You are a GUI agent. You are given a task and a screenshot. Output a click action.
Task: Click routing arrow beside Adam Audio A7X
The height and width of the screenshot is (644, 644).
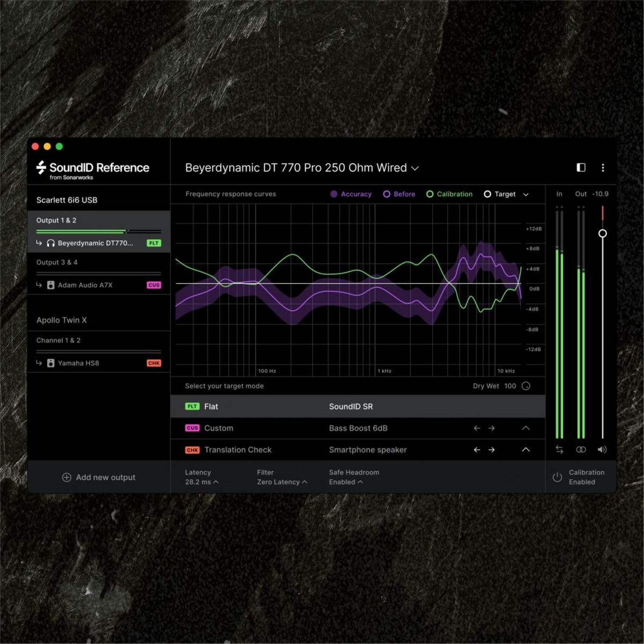39,285
